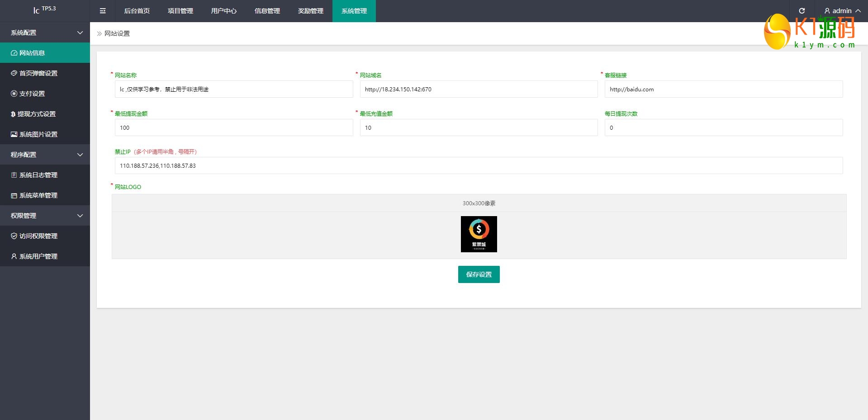Click the 系统图片设置 picture icon
The height and width of the screenshot is (420, 868).
pyautogui.click(x=14, y=134)
